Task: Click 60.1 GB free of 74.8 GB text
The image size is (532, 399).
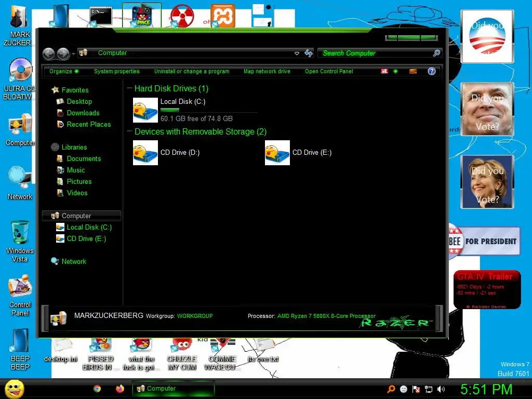Action: coord(196,119)
